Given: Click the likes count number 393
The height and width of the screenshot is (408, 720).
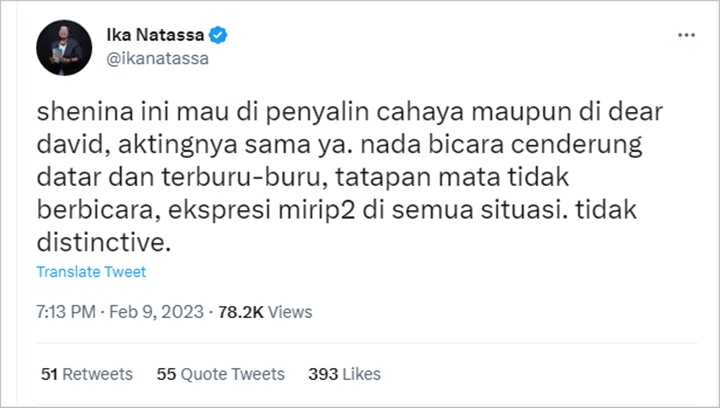Looking at the screenshot, I should coord(323,374).
